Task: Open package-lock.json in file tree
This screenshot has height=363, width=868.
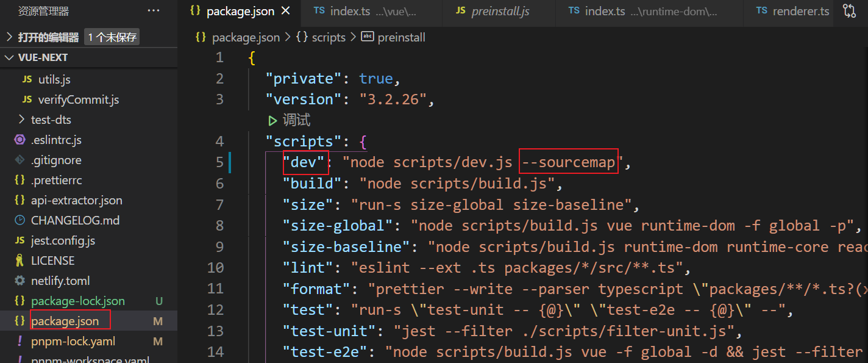Action: click(x=77, y=301)
